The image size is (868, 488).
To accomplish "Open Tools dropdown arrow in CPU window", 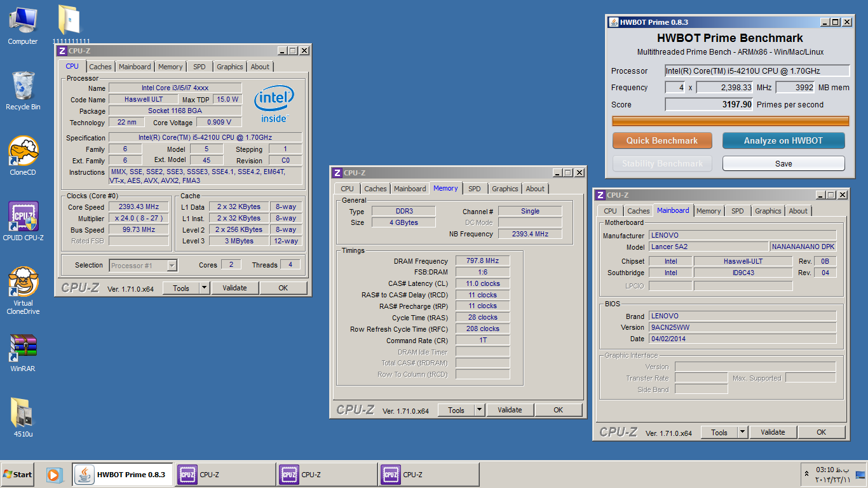I will [x=204, y=288].
